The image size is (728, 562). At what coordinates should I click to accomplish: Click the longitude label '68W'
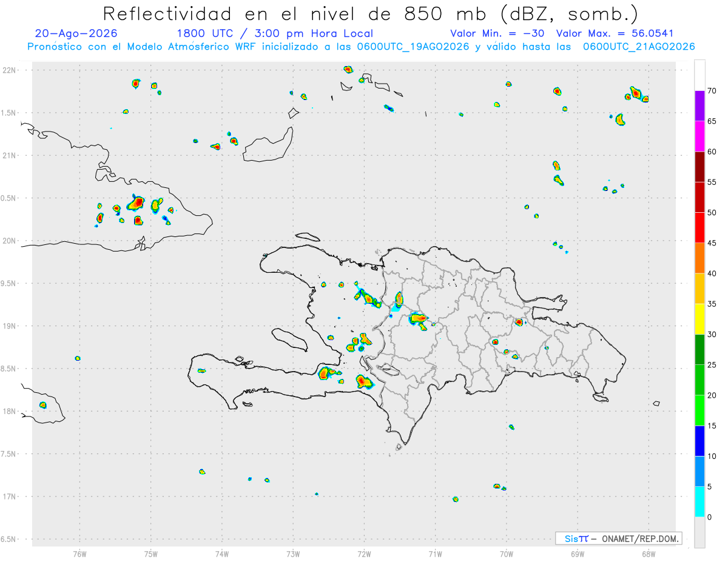click(648, 554)
